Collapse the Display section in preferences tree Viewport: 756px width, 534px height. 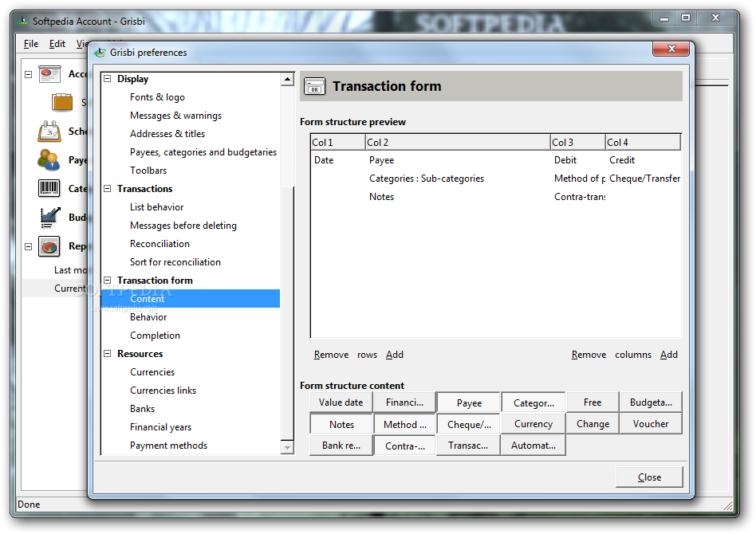[x=108, y=79]
